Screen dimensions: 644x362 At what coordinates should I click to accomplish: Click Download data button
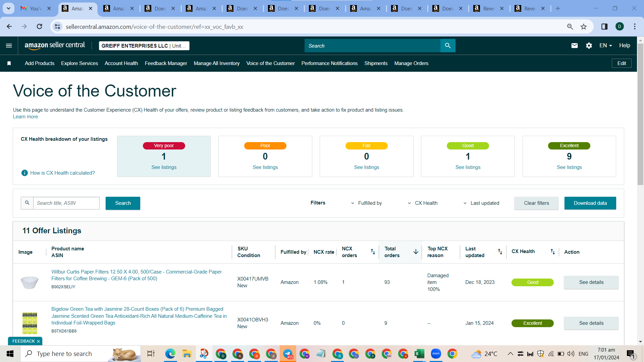tap(590, 203)
